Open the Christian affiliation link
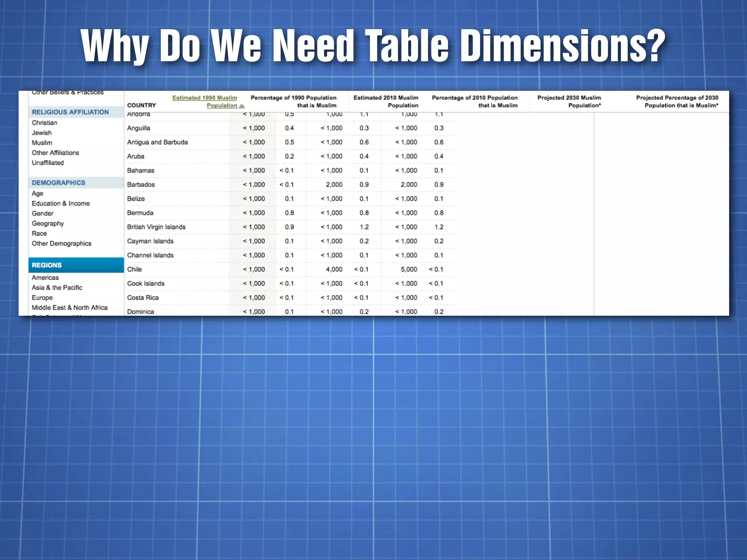 click(44, 122)
